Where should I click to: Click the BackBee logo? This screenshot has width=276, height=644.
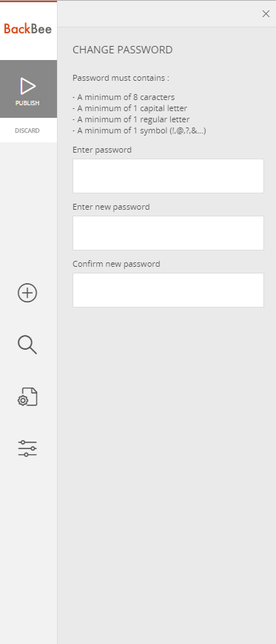[28, 29]
